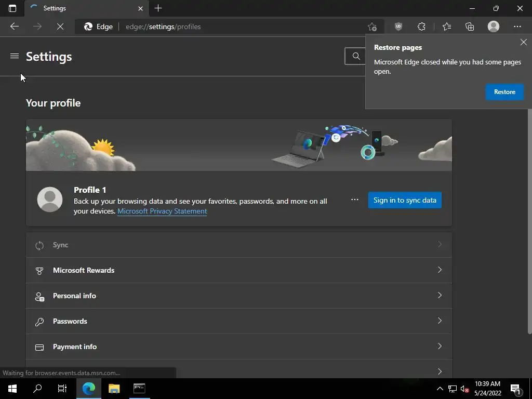The height and width of the screenshot is (399, 532).
Task: Open the command prompt taskbar icon
Action: (139, 389)
